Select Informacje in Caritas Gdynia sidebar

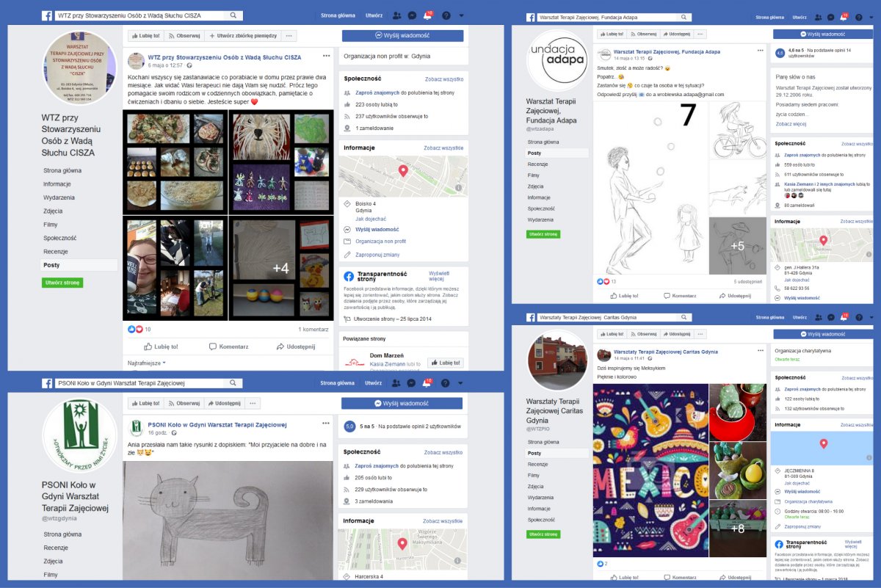[539, 509]
